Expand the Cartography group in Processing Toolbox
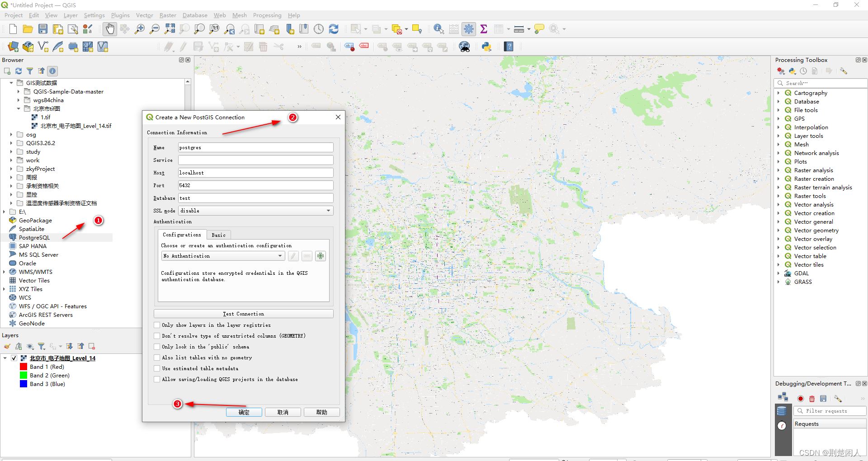 pyautogui.click(x=778, y=93)
